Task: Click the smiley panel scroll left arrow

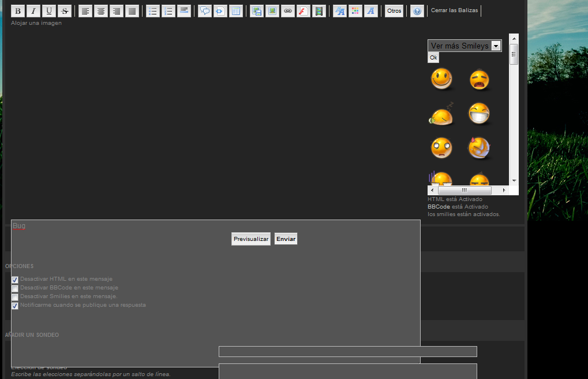Action: point(432,190)
